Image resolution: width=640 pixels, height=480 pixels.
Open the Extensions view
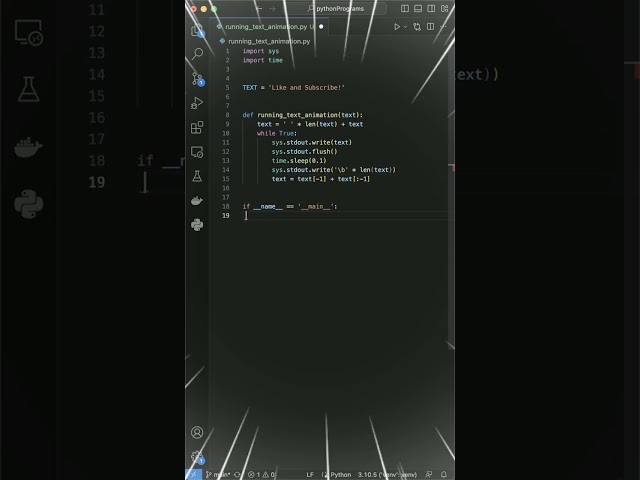coord(197,127)
